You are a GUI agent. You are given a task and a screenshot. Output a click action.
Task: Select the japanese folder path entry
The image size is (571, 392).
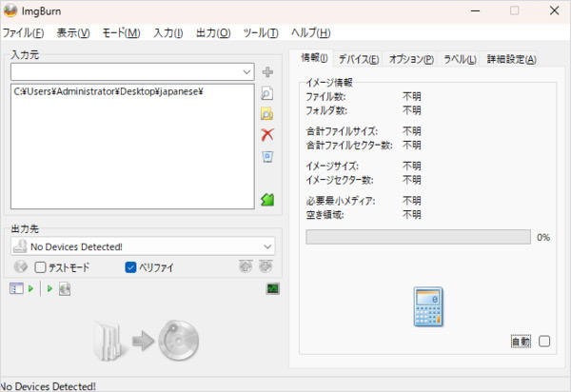click(x=108, y=91)
